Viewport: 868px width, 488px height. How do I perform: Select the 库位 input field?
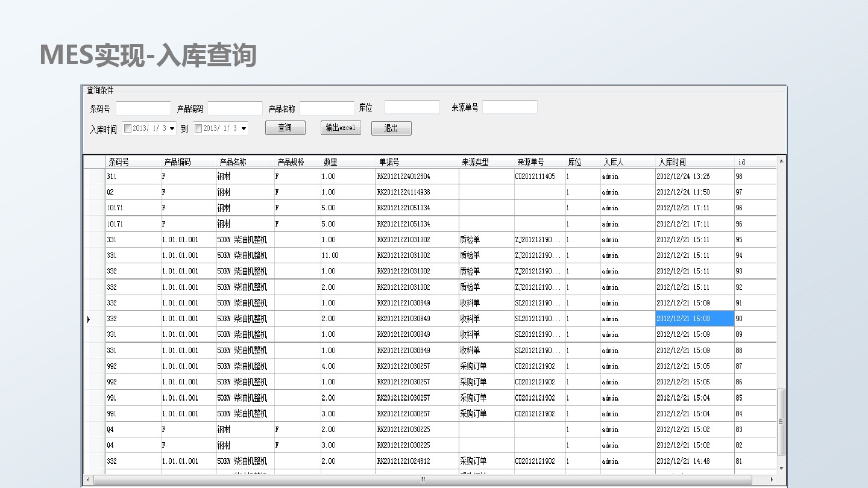coord(412,107)
